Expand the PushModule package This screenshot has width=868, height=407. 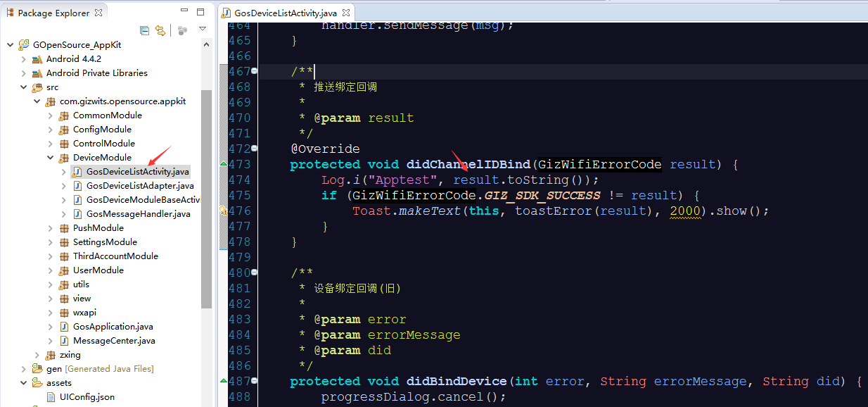[51, 228]
